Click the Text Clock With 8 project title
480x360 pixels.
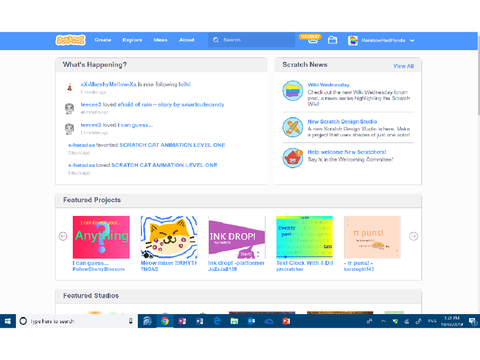point(305,263)
